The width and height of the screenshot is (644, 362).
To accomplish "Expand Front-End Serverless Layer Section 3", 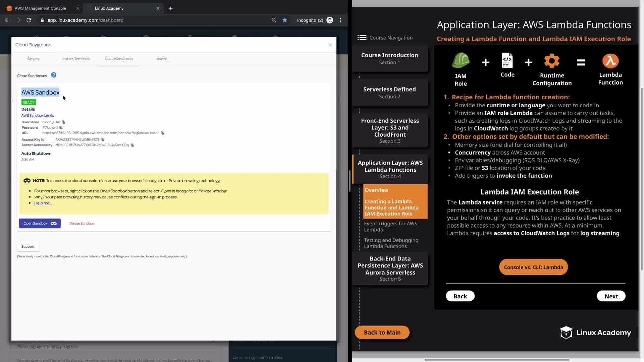I will pyautogui.click(x=390, y=130).
